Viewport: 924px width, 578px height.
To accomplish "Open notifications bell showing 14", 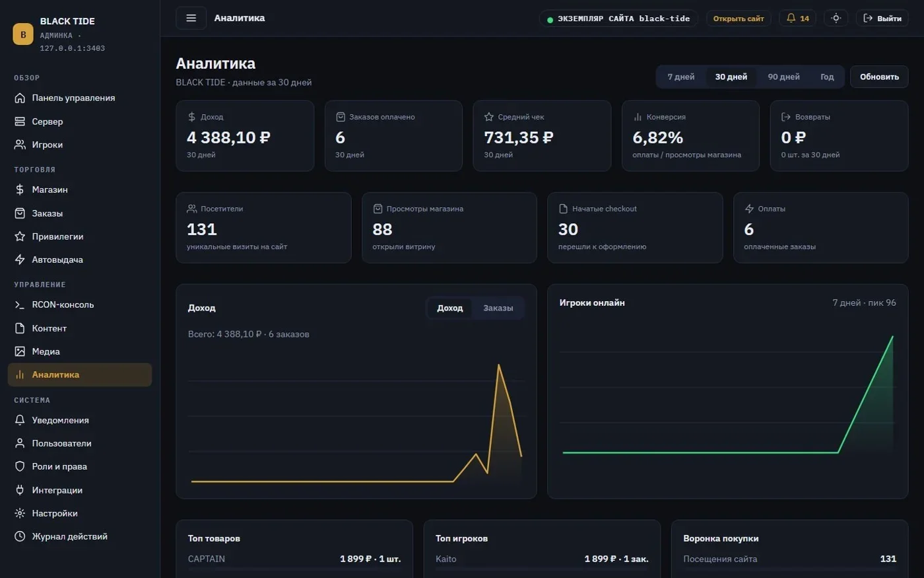I will (x=797, y=18).
